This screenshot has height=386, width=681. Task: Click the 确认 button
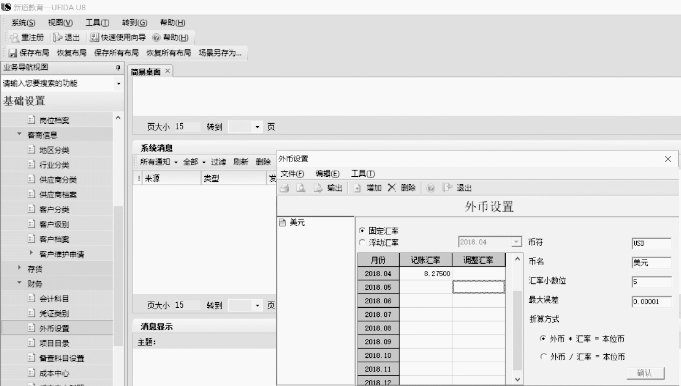click(x=645, y=373)
